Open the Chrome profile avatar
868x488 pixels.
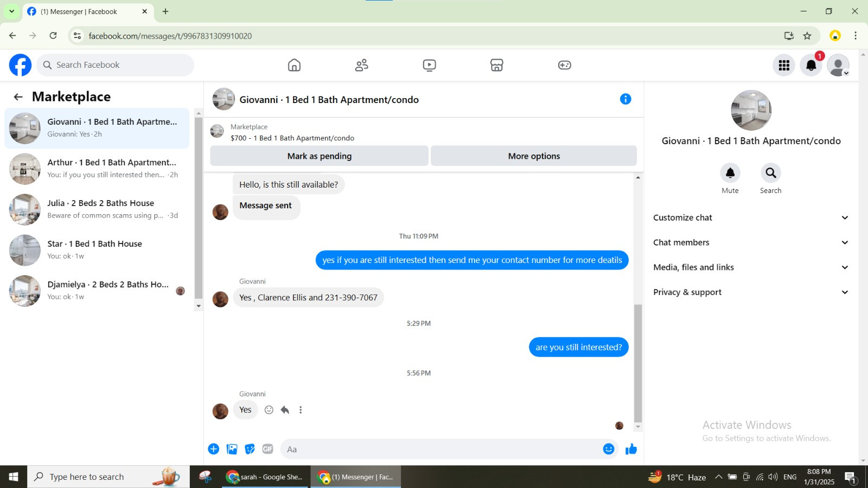[x=835, y=36]
